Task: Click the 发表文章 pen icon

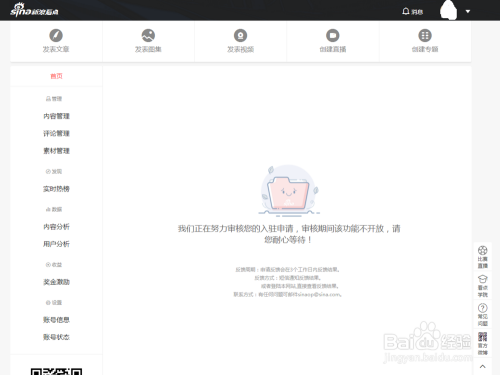Action: point(56,35)
